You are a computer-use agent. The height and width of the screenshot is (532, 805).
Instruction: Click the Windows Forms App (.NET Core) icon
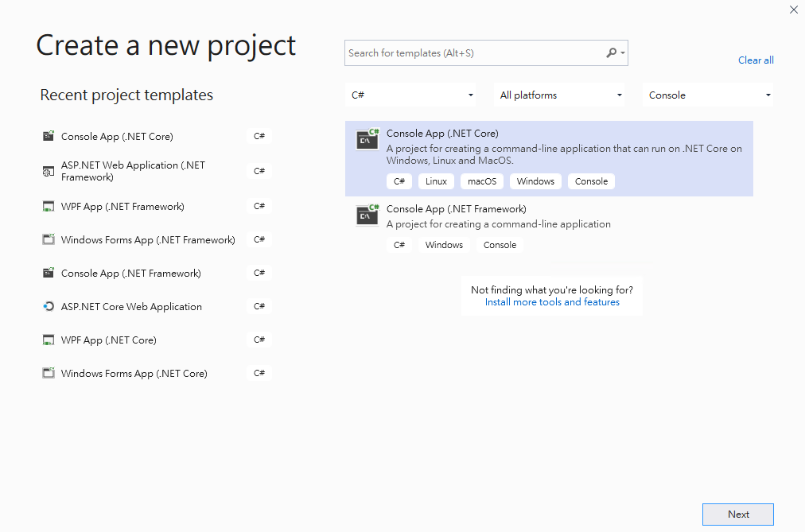point(49,373)
